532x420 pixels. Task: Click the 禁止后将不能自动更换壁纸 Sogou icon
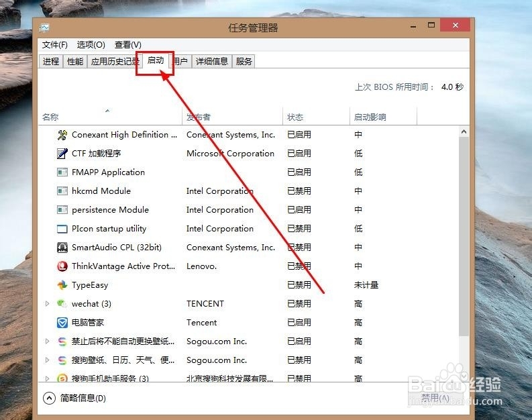click(x=62, y=342)
